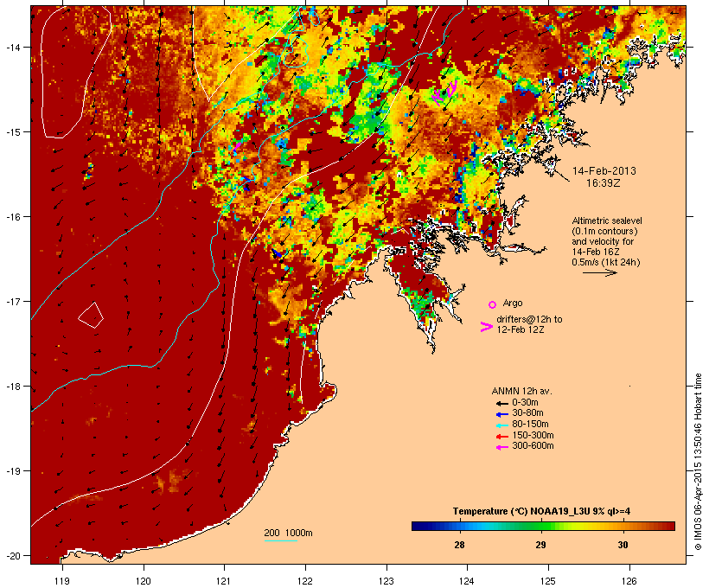Click the blue 30-80m legend arrow
This screenshot has height=588, width=709.
(x=501, y=414)
